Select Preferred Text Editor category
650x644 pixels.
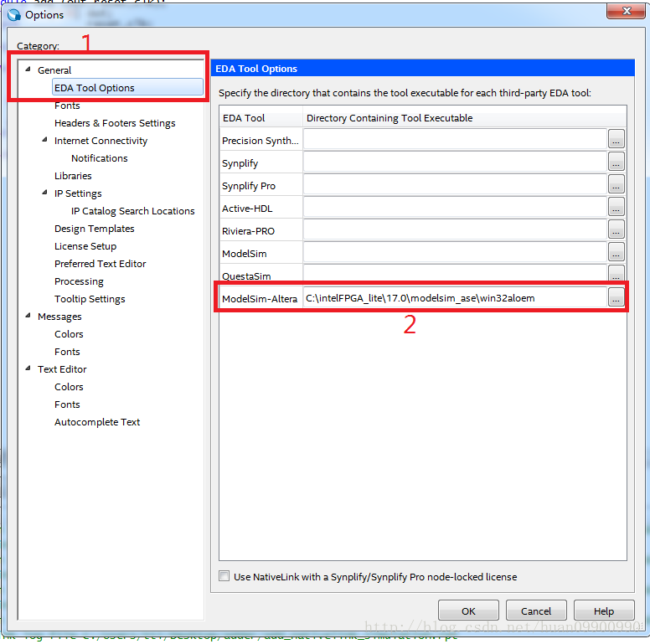pos(101,264)
